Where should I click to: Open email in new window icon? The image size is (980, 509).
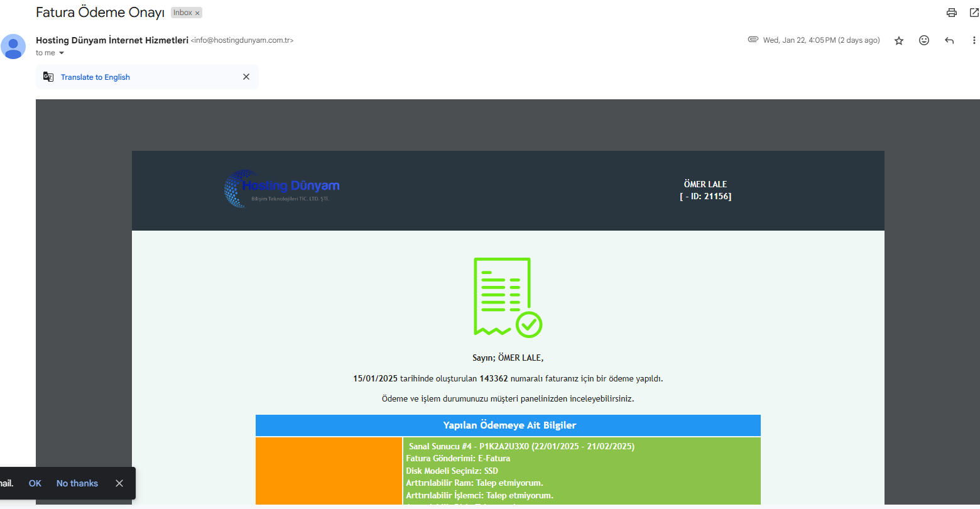(x=974, y=13)
